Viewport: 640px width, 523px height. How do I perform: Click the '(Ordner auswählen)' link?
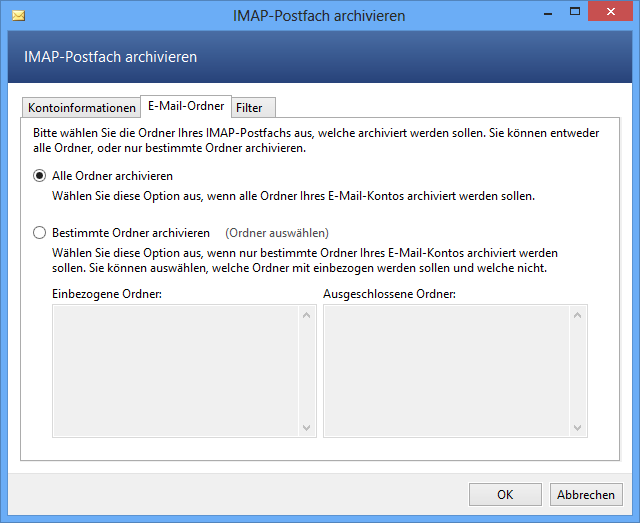tap(277, 233)
